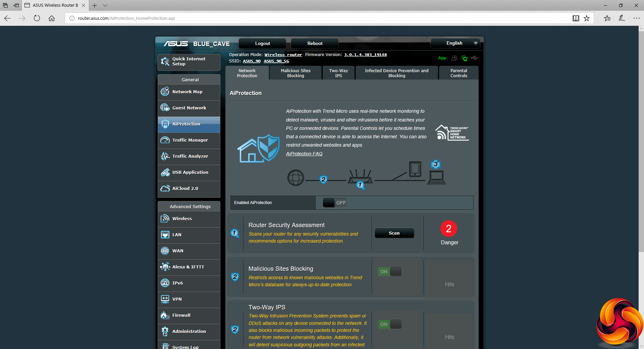644x349 pixels.
Task: Click the green App link
Action: pos(442,58)
